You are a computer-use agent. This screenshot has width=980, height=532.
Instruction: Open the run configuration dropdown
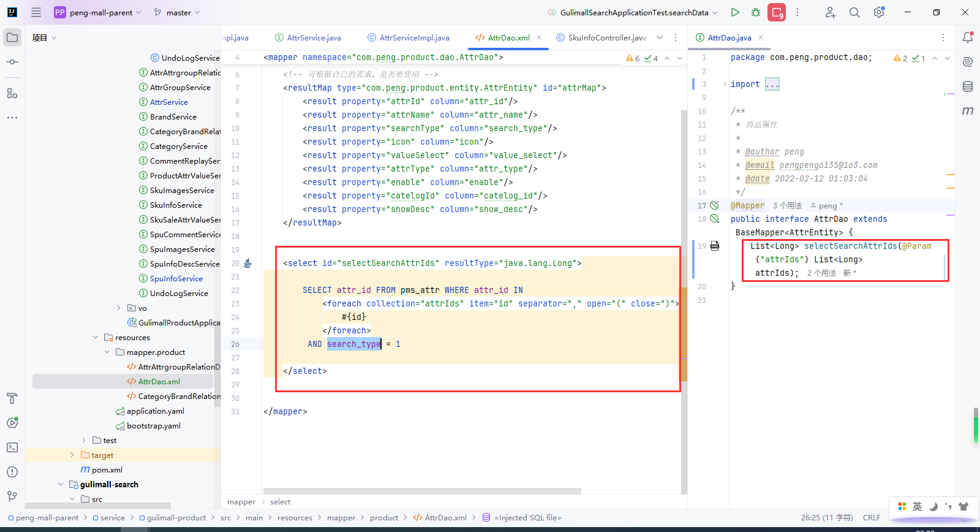632,12
